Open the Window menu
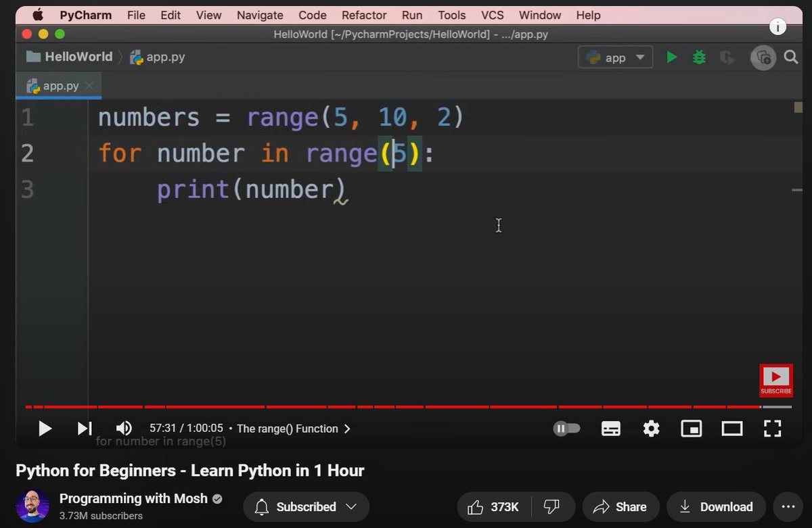The image size is (812, 528). click(539, 15)
